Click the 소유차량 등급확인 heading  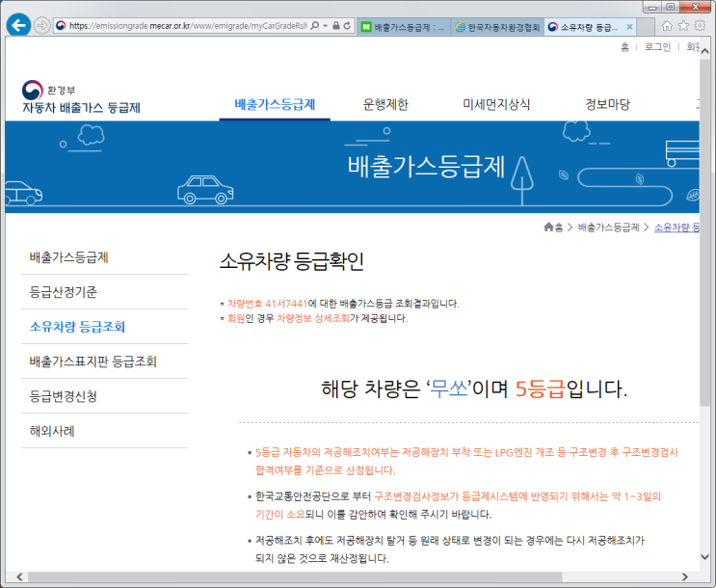pos(291,262)
